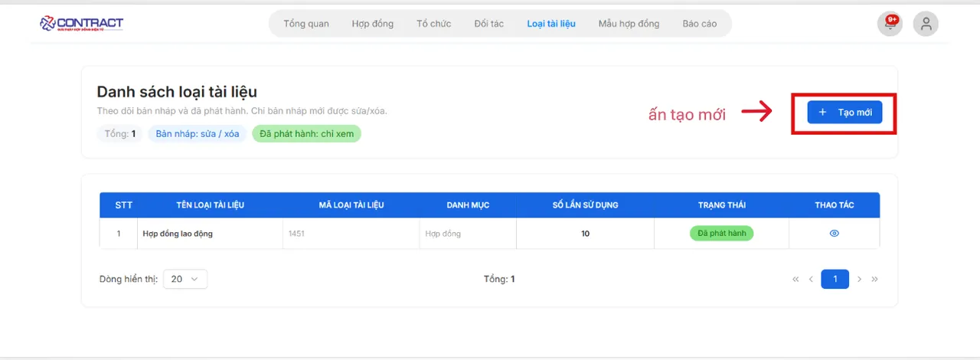Switch to the Hợp đồng tab

pyautogui.click(x=373, y=24)
